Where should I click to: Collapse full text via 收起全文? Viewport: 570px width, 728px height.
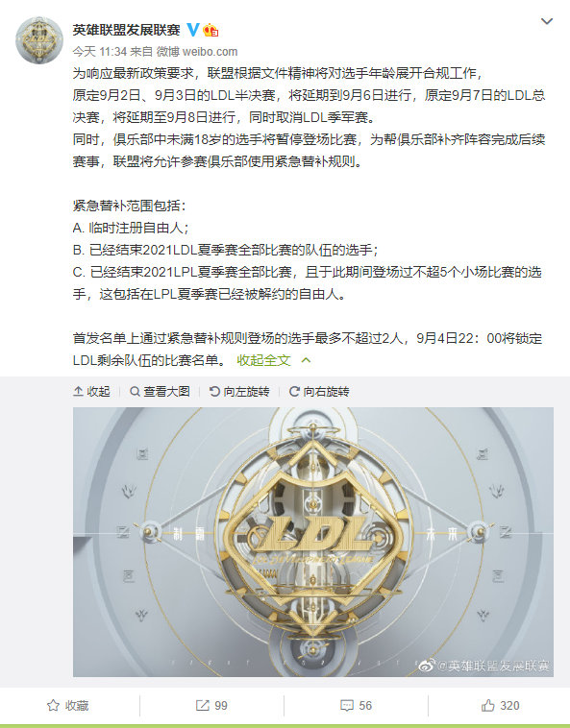click(x=263, y=360)
